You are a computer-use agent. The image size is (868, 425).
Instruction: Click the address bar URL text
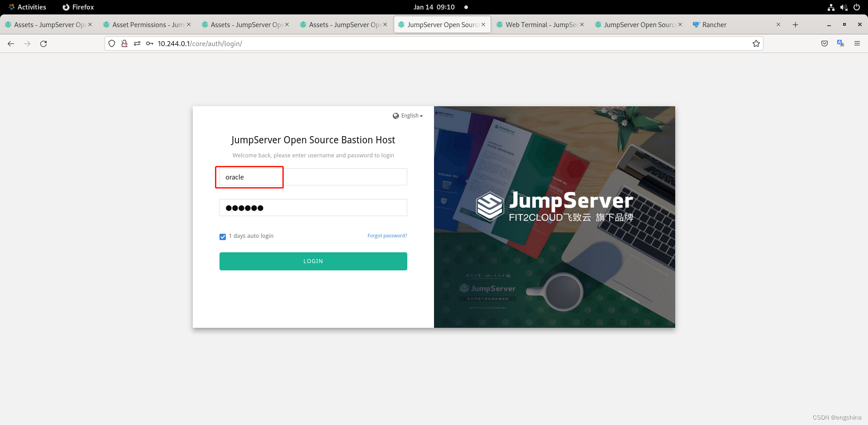pyautogui.click(x=200, y=43)
